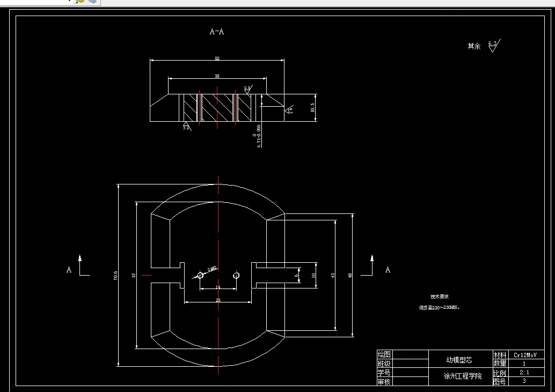Click the 技术要求 heading text
555x392 pixels.
[440, 297]
